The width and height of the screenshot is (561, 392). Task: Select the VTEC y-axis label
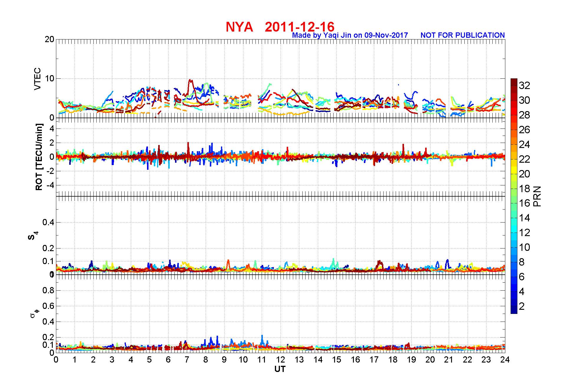pyautogui.click(x=37, y=79)
